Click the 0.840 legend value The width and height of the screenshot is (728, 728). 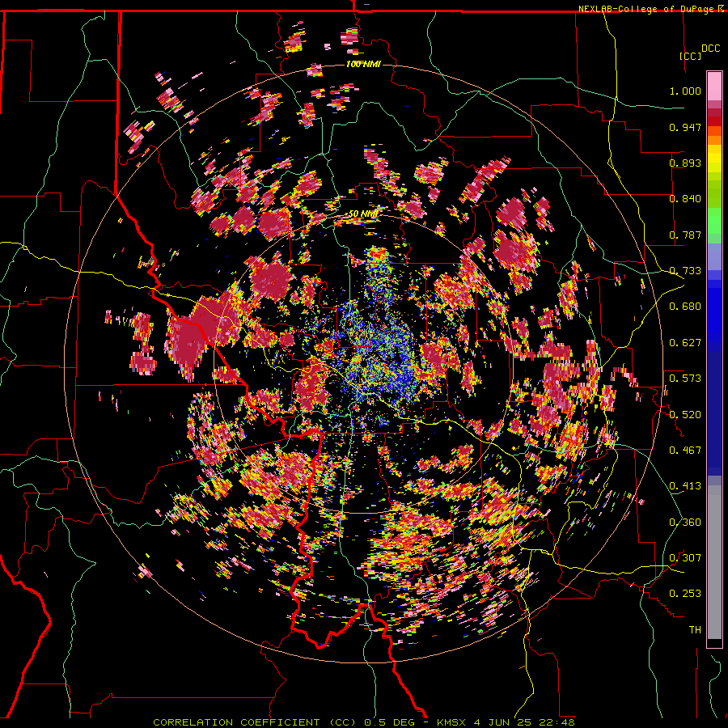[685, 199]
